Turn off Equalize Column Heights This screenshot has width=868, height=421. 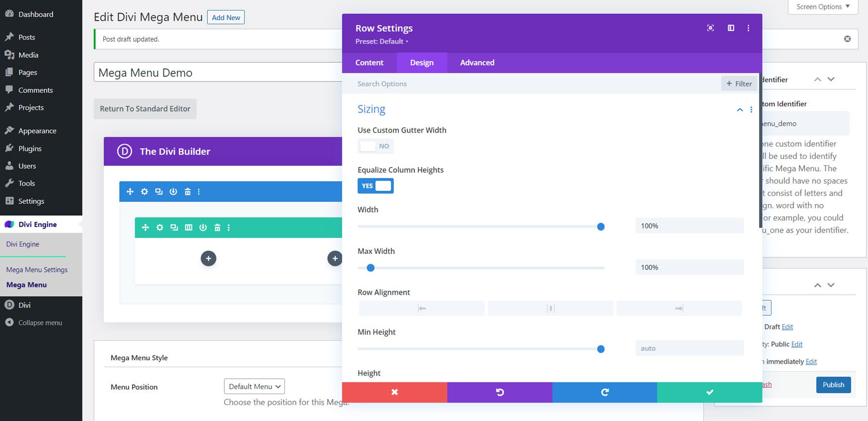click(375, 186)
